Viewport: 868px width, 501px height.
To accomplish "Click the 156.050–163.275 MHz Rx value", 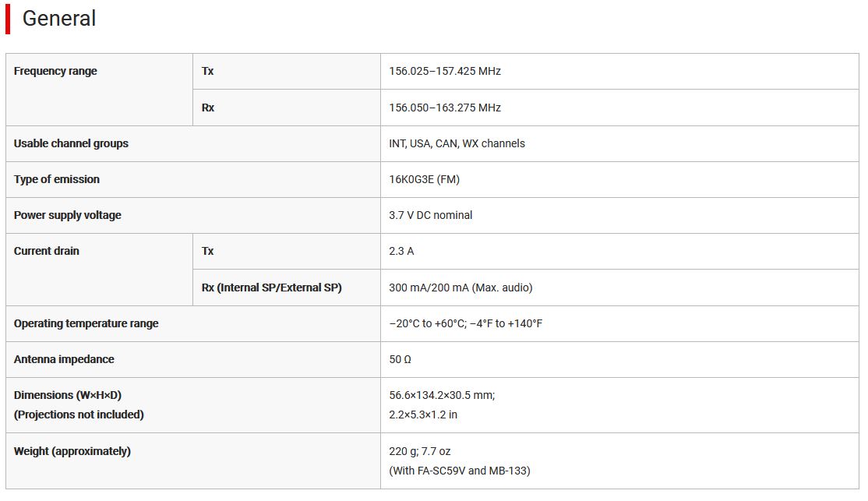I will pos(445,108).
